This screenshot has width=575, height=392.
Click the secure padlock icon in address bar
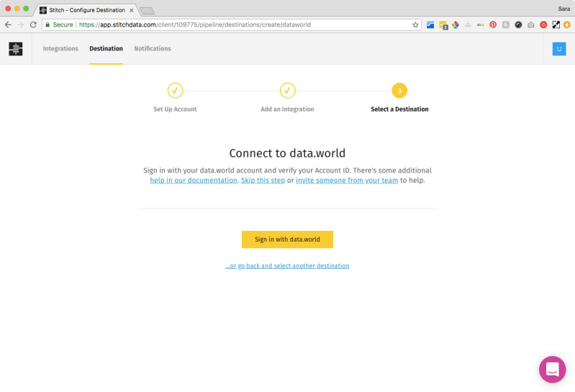pyautogui.click(x=47, y=24)
